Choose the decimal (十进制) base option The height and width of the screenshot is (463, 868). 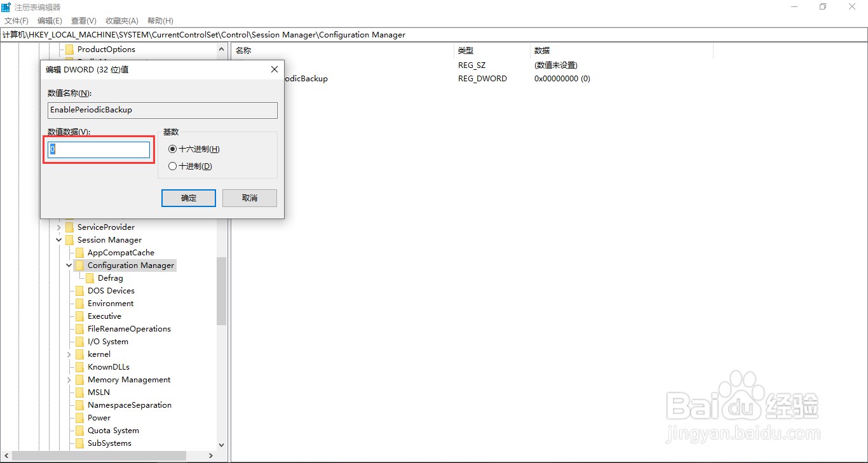coord(190,166)
